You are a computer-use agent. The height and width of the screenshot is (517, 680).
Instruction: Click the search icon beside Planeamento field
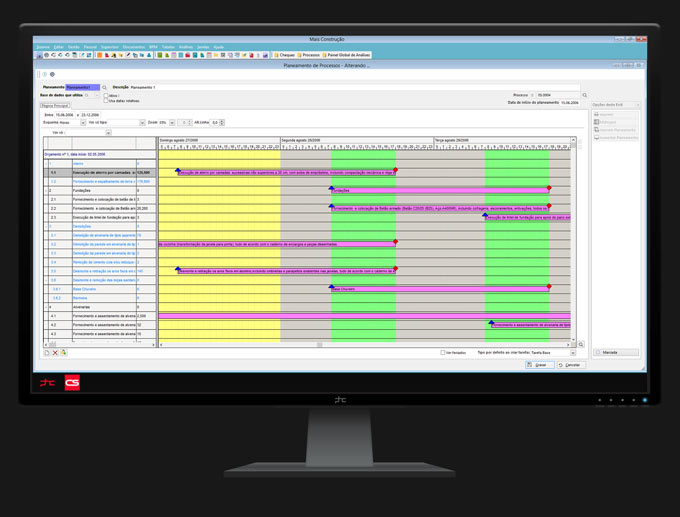click(104, 87)
